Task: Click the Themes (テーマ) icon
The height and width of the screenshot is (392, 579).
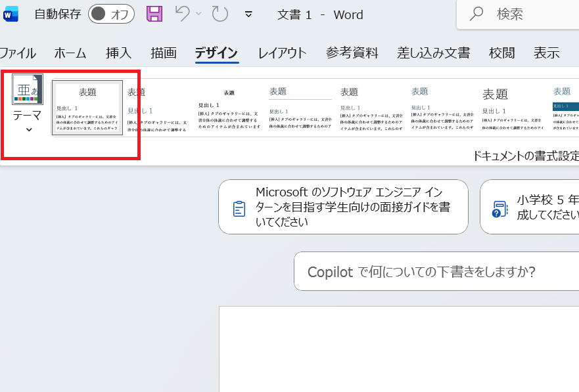Action: click(27, 89)
